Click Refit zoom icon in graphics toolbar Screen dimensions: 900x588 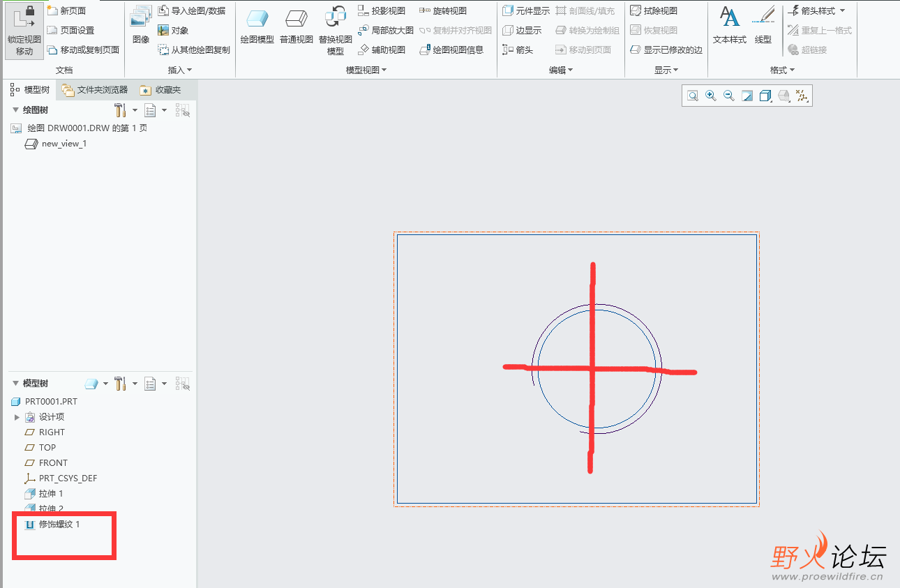point(693,96)
